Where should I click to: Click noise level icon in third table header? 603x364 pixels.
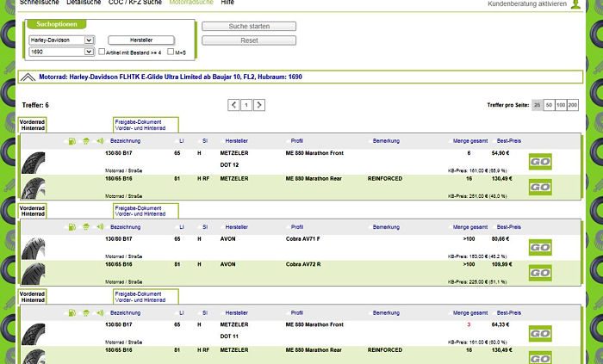tap(100, 312)
